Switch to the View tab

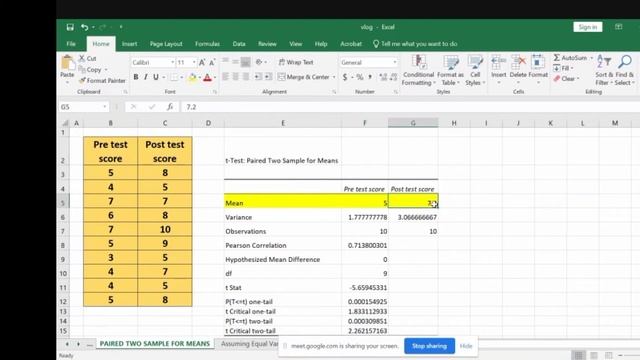click(x=296, y=44)
